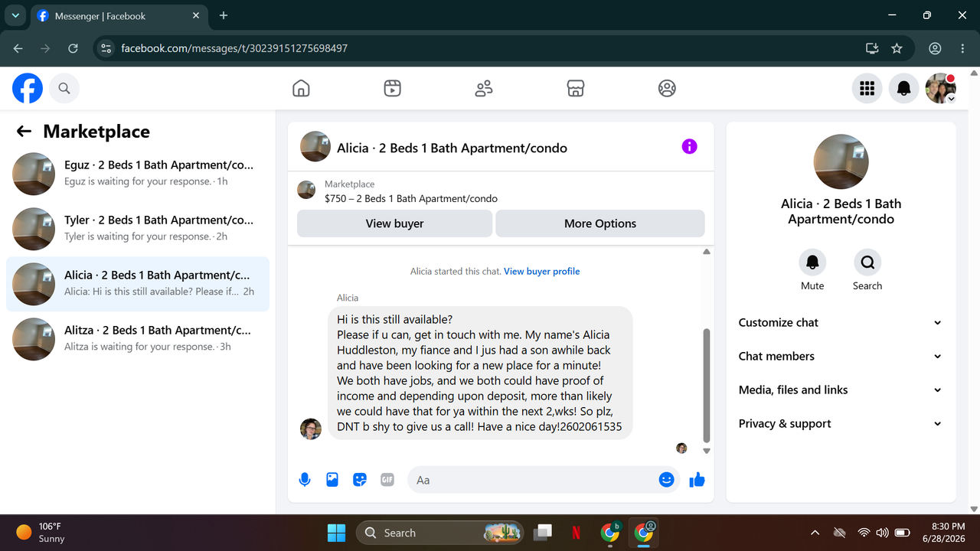Open a new Chrome tab
The width and height of the screenshot is (980, 551).
[224, 15]
